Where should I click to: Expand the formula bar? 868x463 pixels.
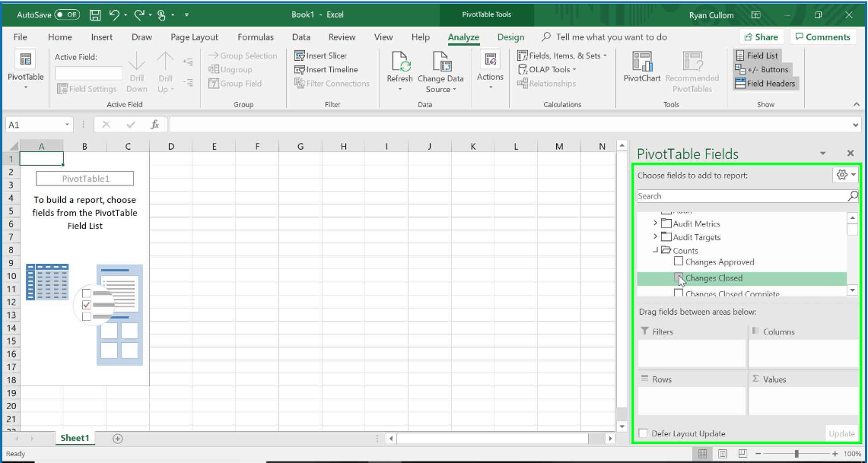pos(857,125)
